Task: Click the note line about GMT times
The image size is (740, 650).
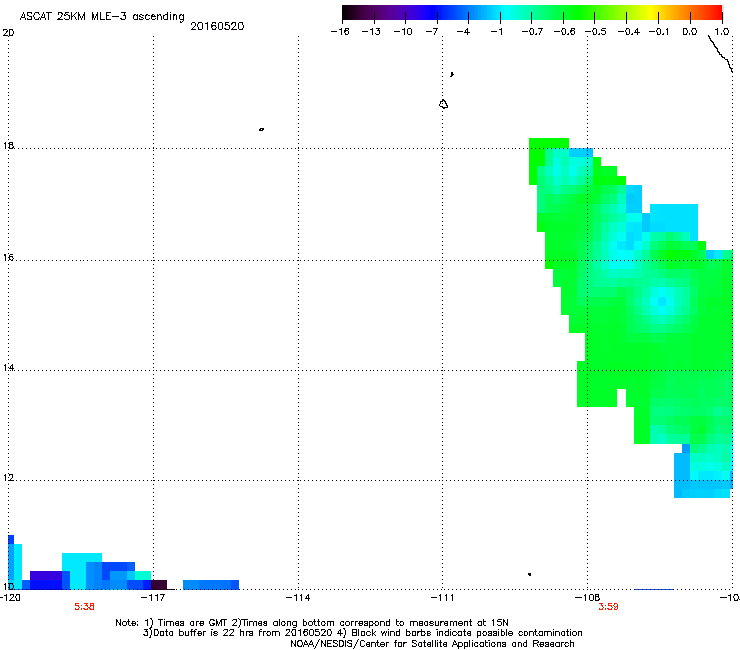Action: (312, 623)
